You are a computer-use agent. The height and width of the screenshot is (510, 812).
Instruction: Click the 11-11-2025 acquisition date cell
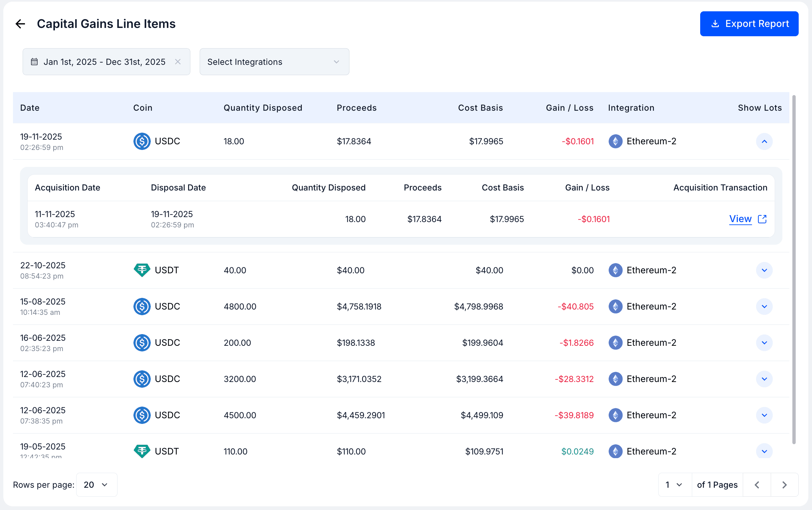click(x=56, y=219)
